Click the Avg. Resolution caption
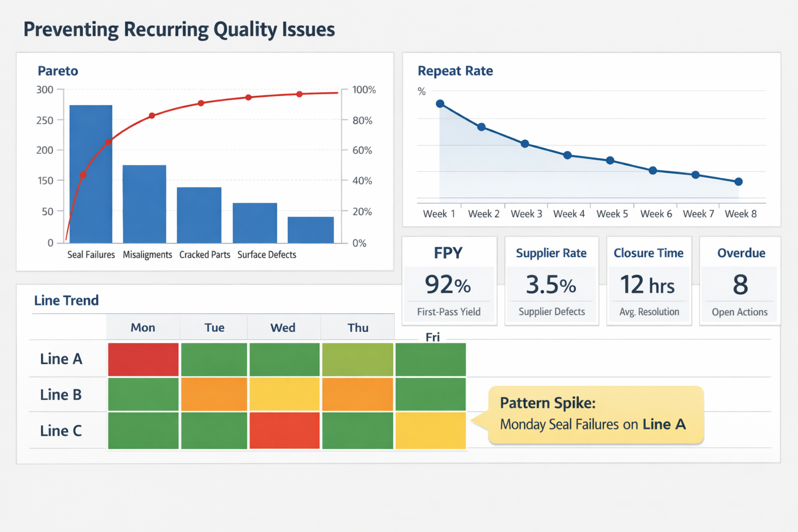 click(x=649, y=312)
